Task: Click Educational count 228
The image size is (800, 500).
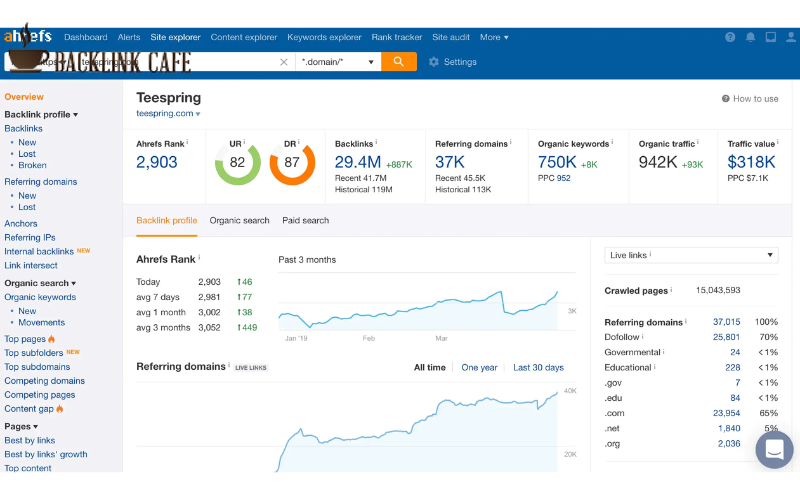Action: [733, 367]
